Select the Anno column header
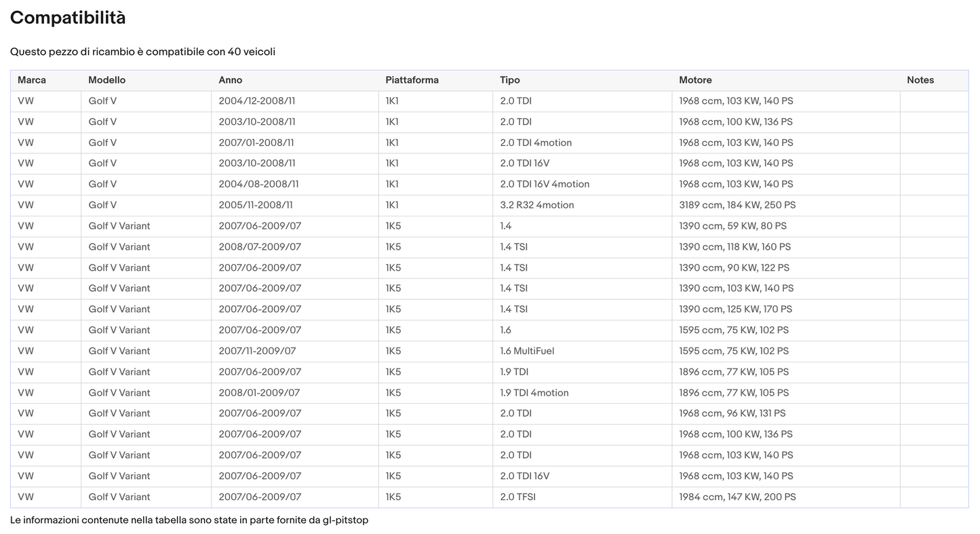Screen dimensions: 980x534 pos(230,80)
